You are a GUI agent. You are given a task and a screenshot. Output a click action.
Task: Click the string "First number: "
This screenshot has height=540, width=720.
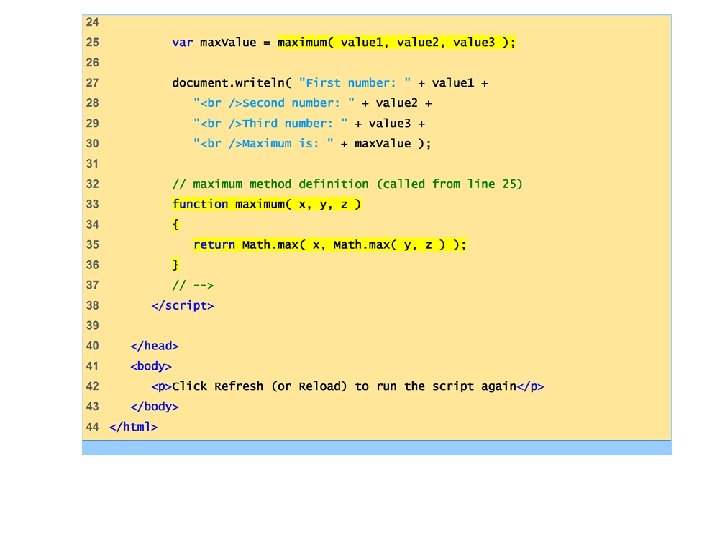(355, 83)
